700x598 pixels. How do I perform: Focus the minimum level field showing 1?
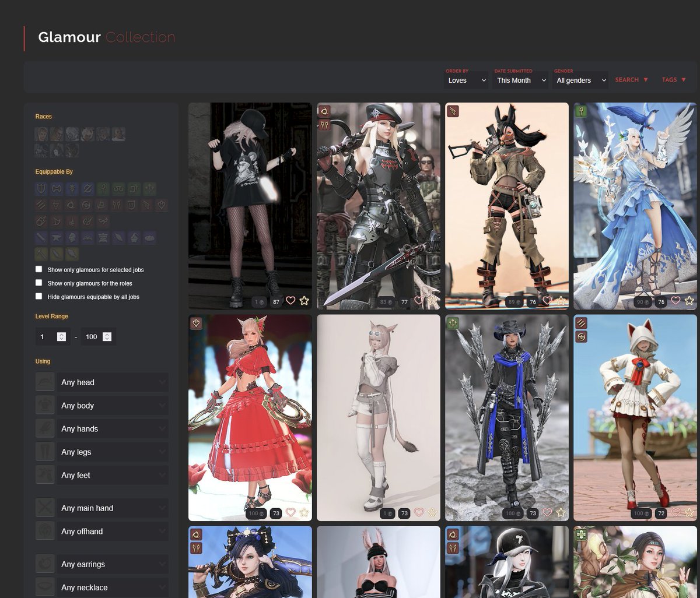tap(52, 337)
